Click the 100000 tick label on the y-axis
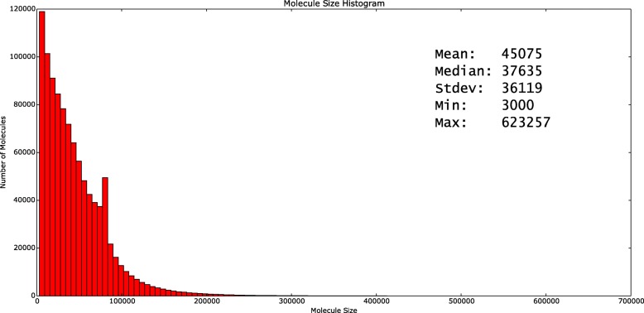 tap(22, 56)
